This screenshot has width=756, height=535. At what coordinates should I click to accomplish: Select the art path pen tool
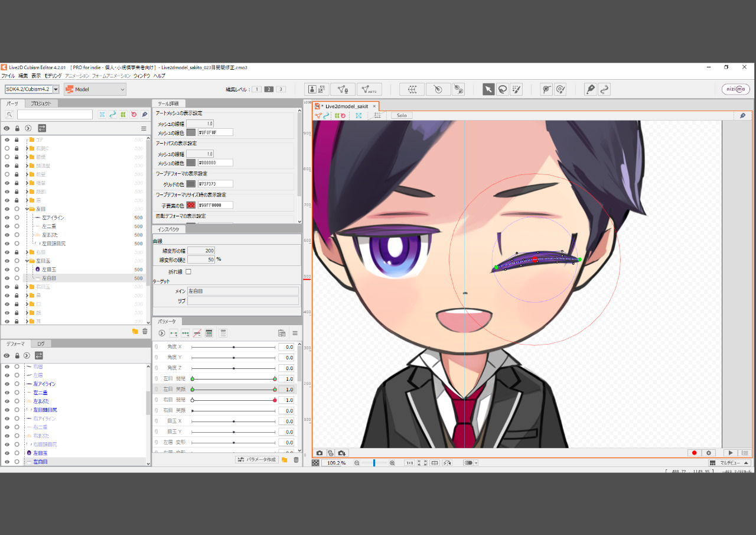(x=590, y=89)
